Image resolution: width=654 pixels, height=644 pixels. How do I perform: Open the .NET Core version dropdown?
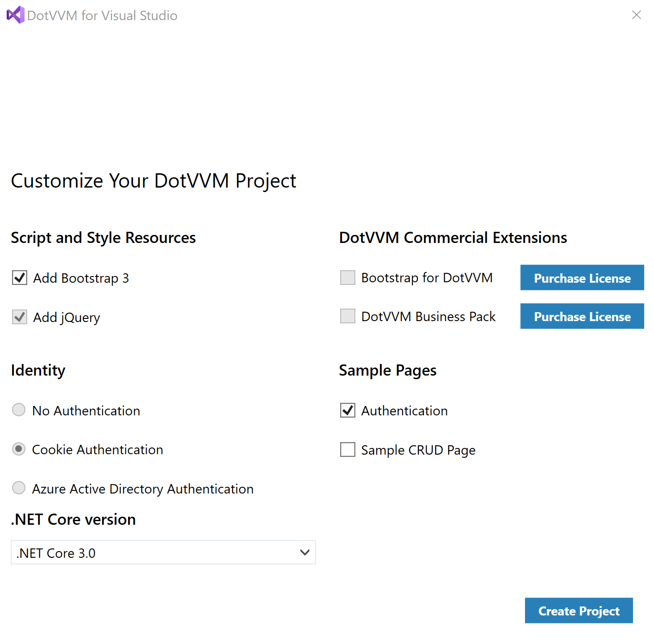(163, 552)
